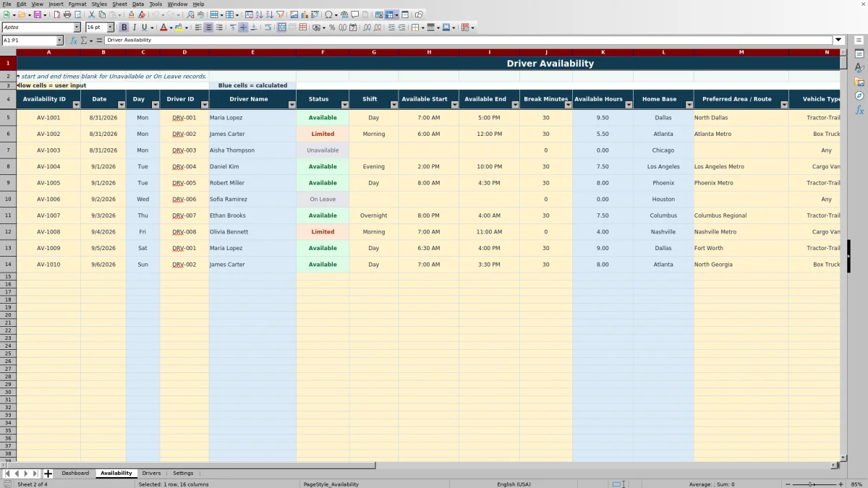Switch to the Settings sheet tab

pyautogui.click(x=183, y=474)
